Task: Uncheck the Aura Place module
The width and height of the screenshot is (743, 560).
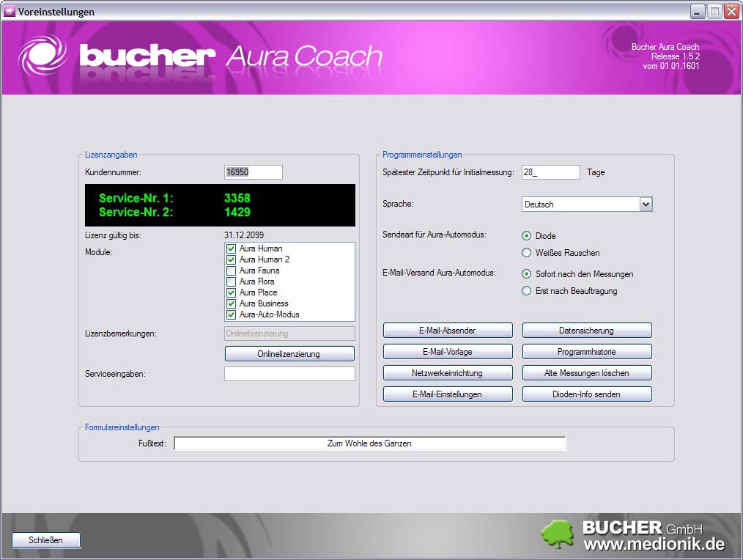Action: point(232,292)
